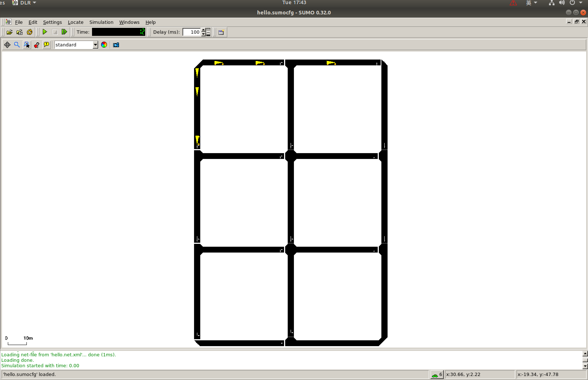The image size is (588, 380).
Task: Expand the standard color scheme dropdown
Action: (95, 45)
